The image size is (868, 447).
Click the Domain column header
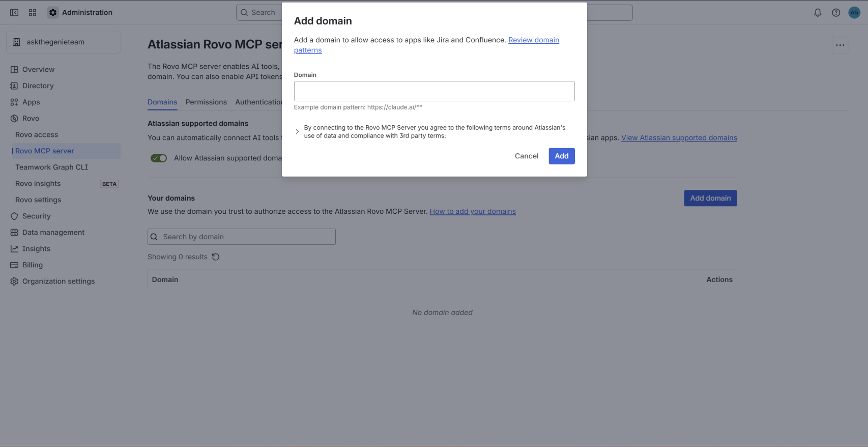165,280
